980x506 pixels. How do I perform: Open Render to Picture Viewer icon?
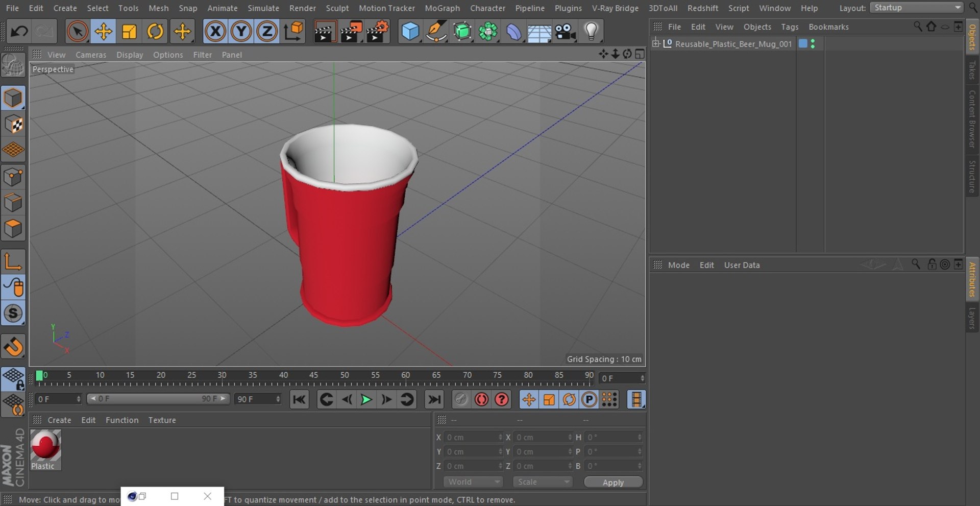coord(351,32)
